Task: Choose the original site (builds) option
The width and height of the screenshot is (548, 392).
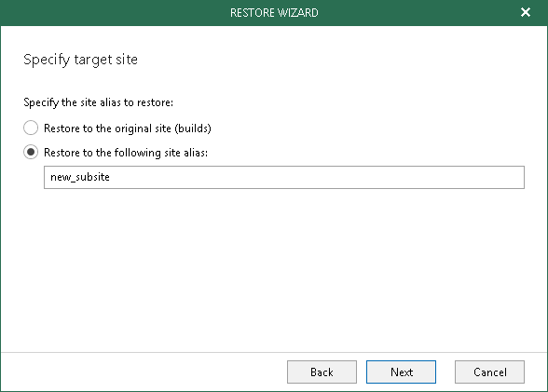Action: (x=31, y=128)
